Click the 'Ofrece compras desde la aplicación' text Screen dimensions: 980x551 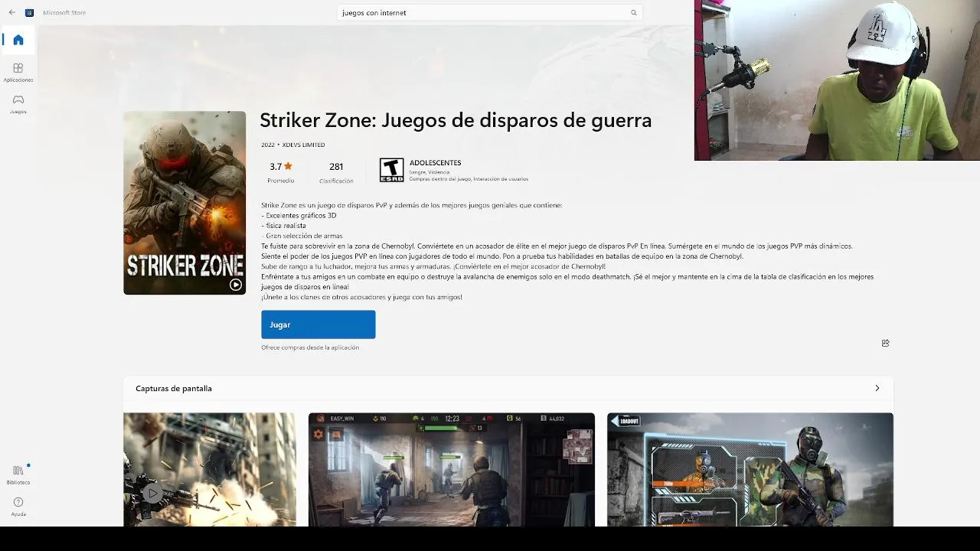(x=310, y=347)
